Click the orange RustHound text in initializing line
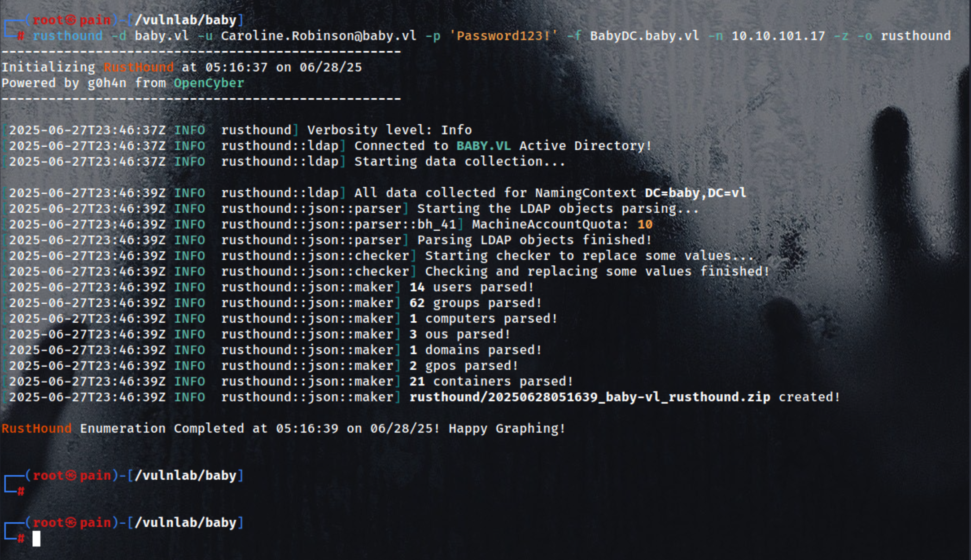The width and height of the screenshot is (971, 560). point(139,67)
